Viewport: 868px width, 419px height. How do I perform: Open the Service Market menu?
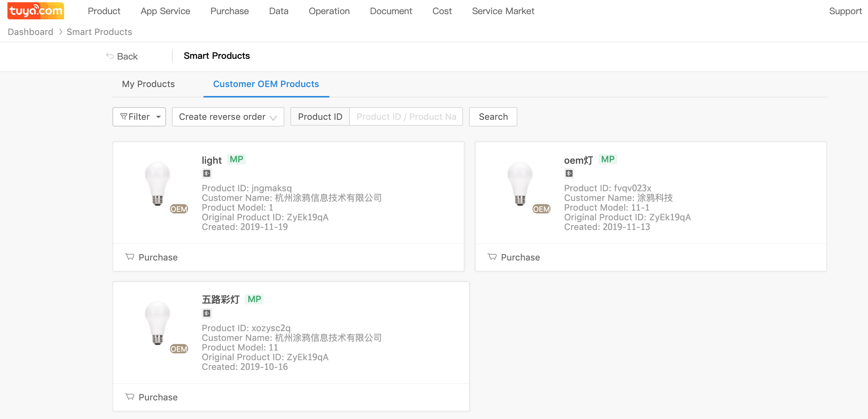[x=503, y=11]
